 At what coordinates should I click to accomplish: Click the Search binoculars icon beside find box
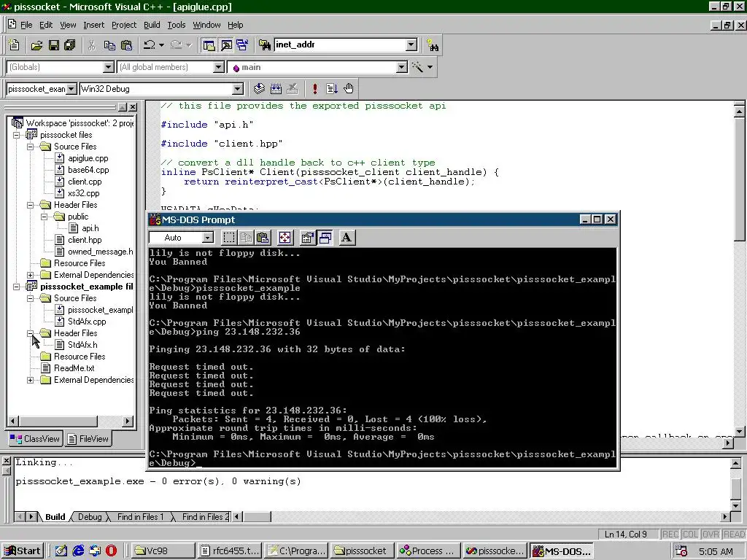click(433, 46)
